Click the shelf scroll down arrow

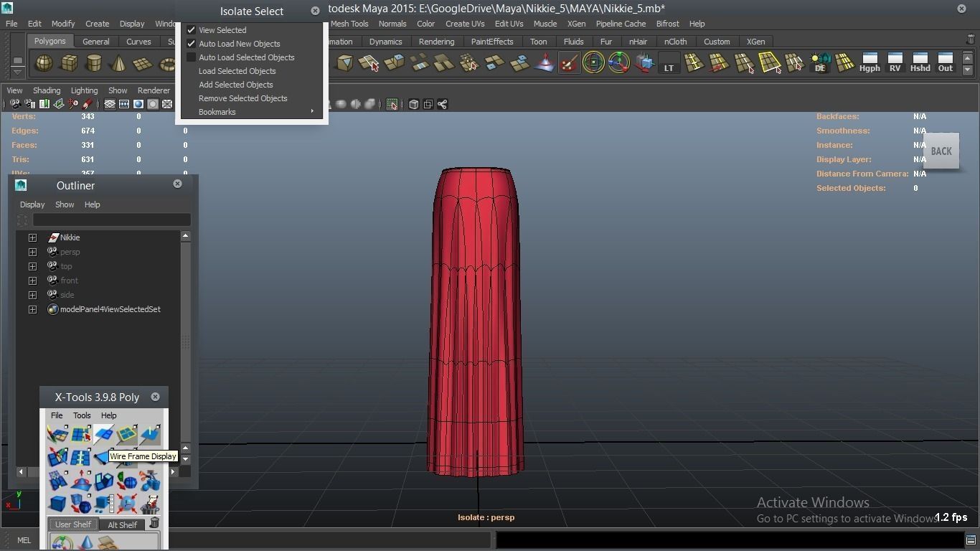coord(967,70)
